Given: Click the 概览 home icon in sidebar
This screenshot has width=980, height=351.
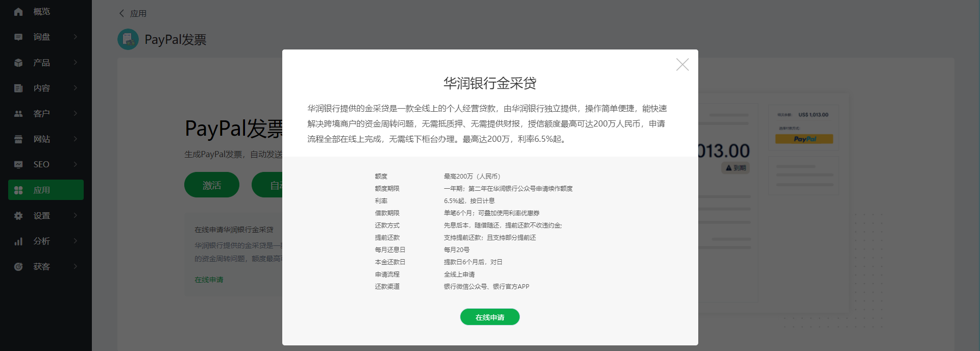Looking at the screenshot, I should [x=18, y=12].
